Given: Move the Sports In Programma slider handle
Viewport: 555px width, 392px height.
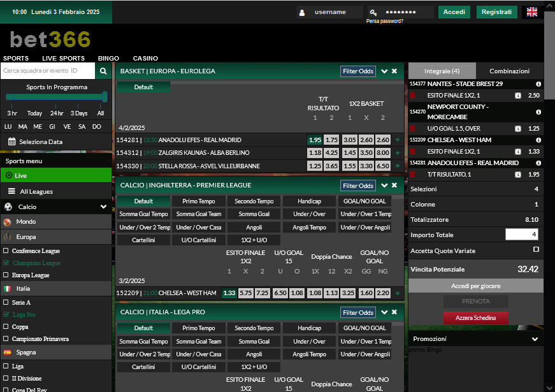Looking at the screenshot, I should pyautogui.click(x=105, y=97).
